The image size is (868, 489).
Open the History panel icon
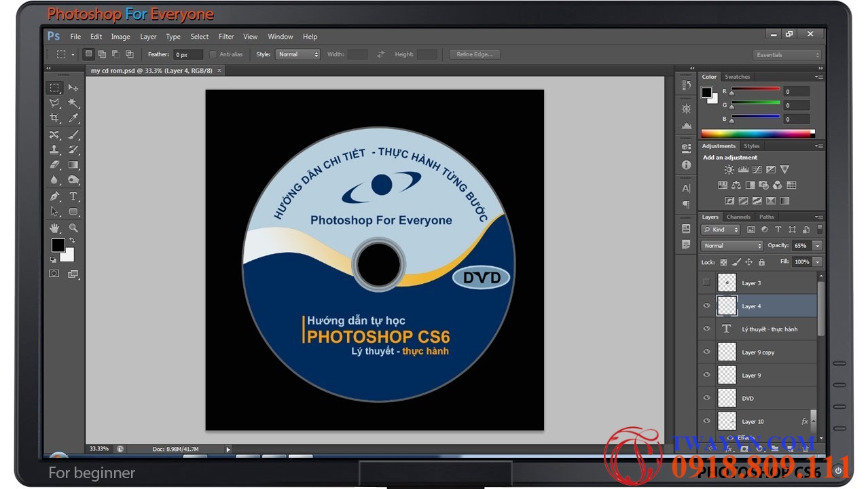[686, 86]
